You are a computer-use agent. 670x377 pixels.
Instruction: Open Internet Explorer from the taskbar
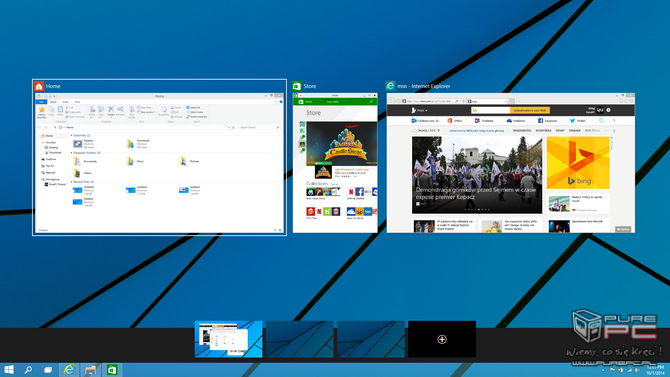tap(68, 370)
